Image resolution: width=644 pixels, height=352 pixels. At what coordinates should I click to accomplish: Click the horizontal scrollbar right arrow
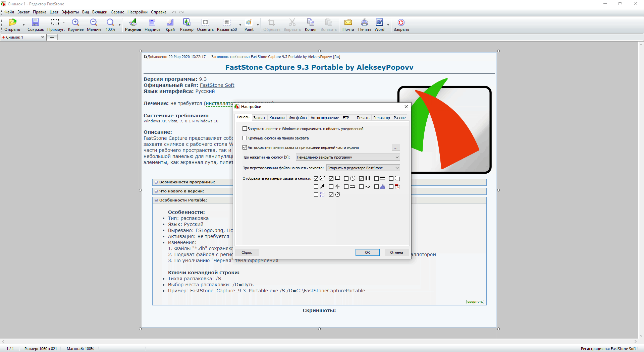636,341
